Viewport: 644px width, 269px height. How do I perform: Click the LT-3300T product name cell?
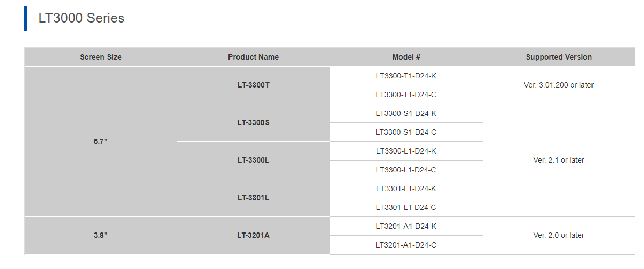(254, 85)
